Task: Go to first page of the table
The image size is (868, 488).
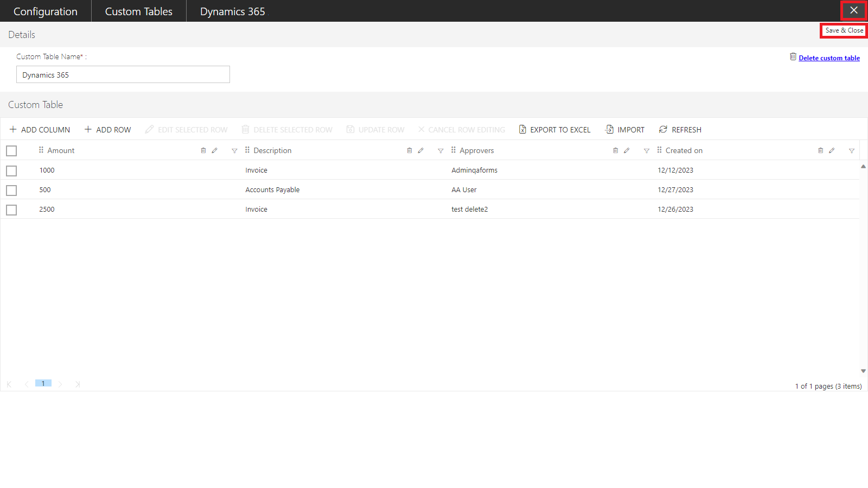Action: pos(9,384)
